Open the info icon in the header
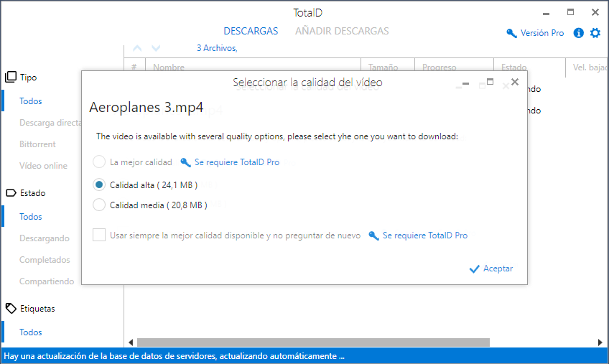Screen dimensions: 609x364 tap(578, 33)
